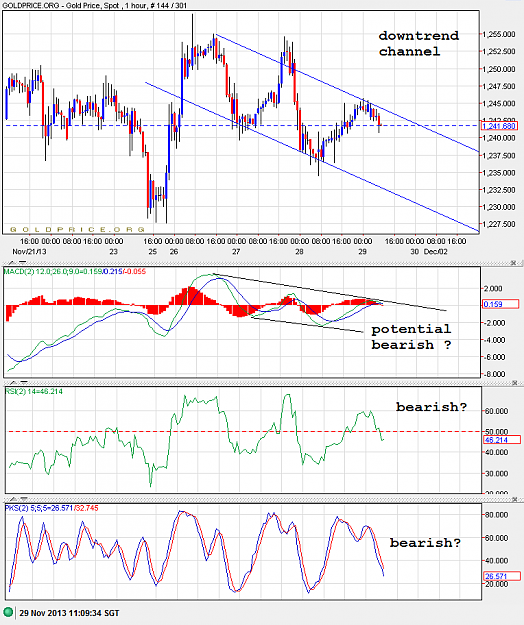Viewport: 524px width, 625px height.
Task: Select the PKS value box 26.571
Action: click(502, 576)
